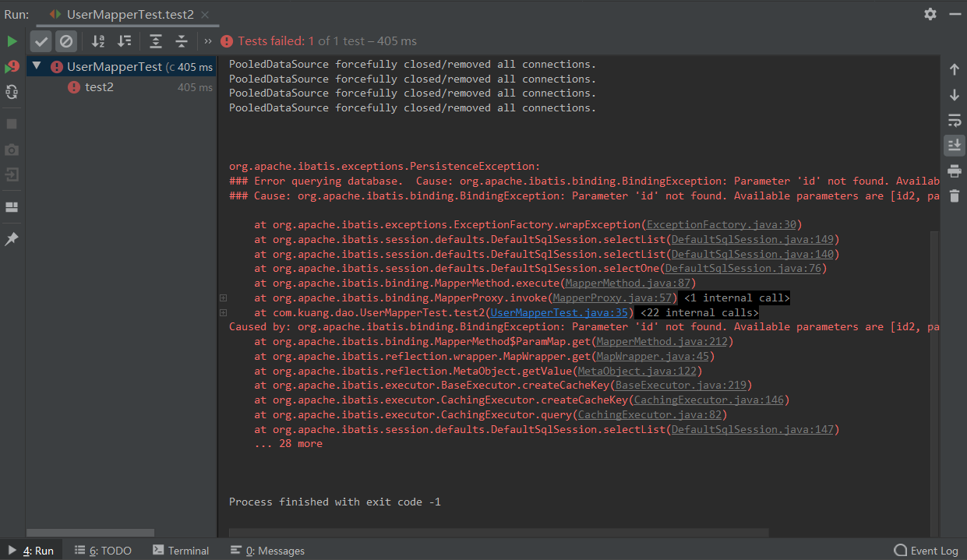Toggle Show Ignored tests

pos(66,41)
